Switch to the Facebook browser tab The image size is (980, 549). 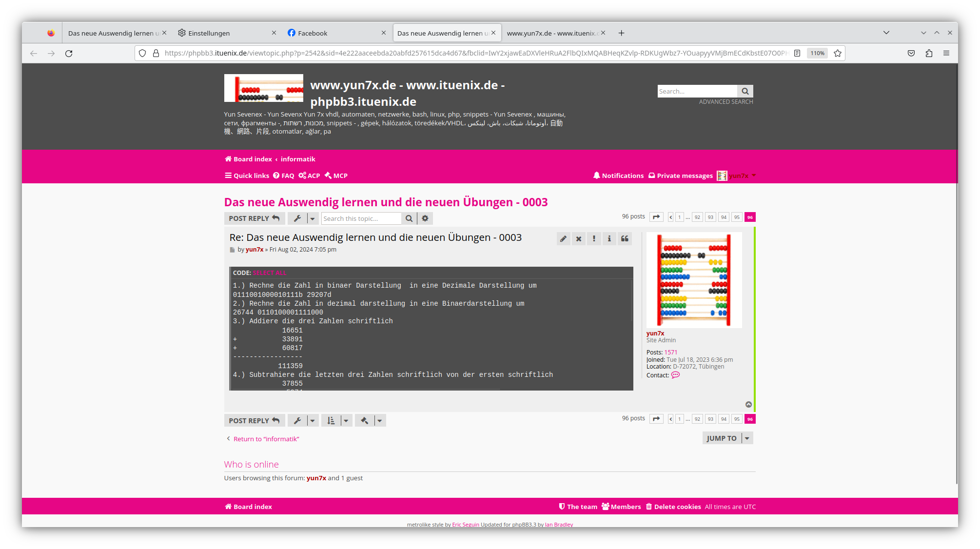click(314, 33)
